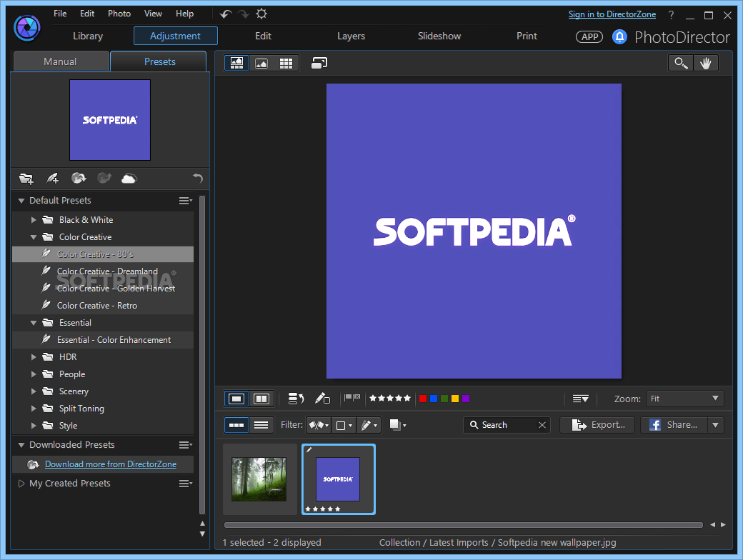Click the pencil edit-mark icon in bottom toolbar

(x=322, y=399)
